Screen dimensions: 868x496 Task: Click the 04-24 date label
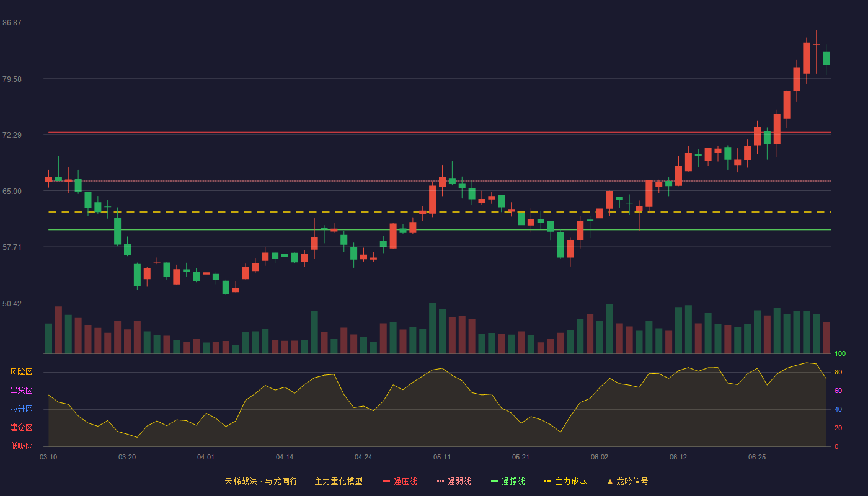click(x=363, y=457)
